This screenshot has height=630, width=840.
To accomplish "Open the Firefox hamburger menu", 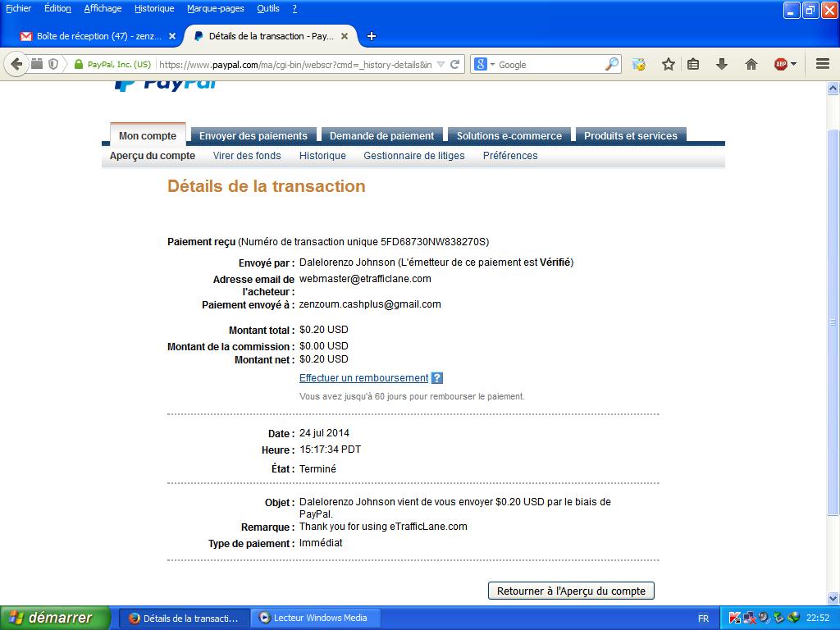I will coord(823,64).
